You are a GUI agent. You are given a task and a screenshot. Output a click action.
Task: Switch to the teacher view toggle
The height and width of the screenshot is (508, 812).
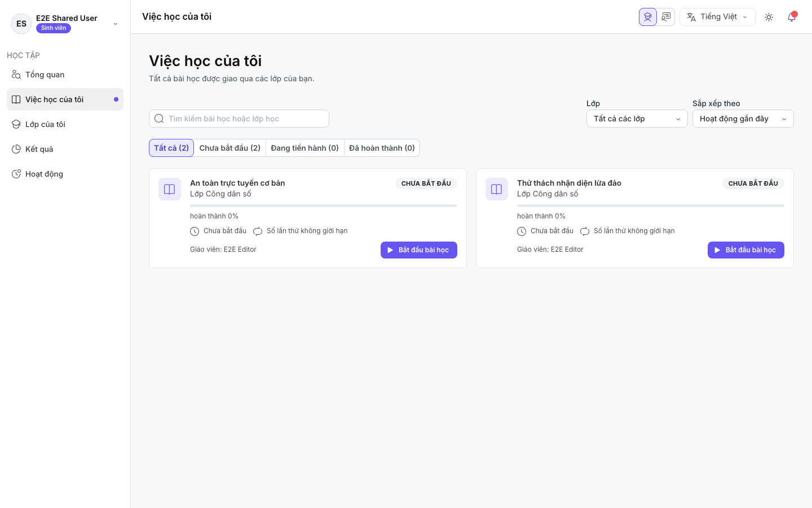[x=666, y=17]
